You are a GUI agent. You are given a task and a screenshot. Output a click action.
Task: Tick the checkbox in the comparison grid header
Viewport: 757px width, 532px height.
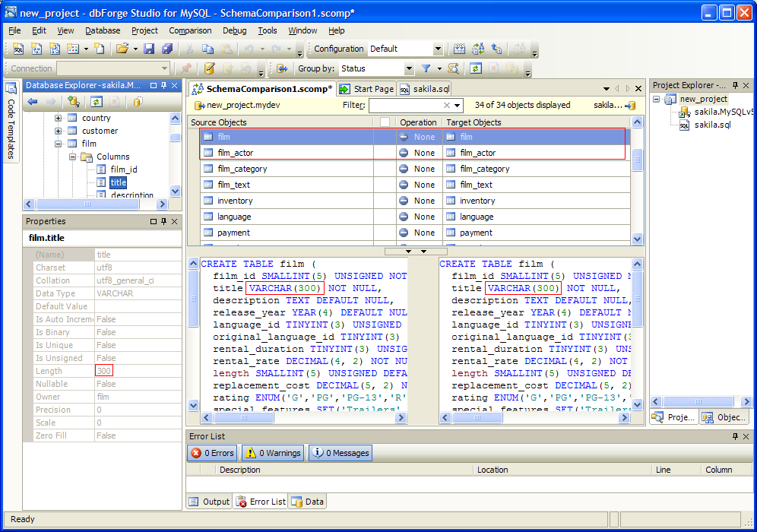385,122
